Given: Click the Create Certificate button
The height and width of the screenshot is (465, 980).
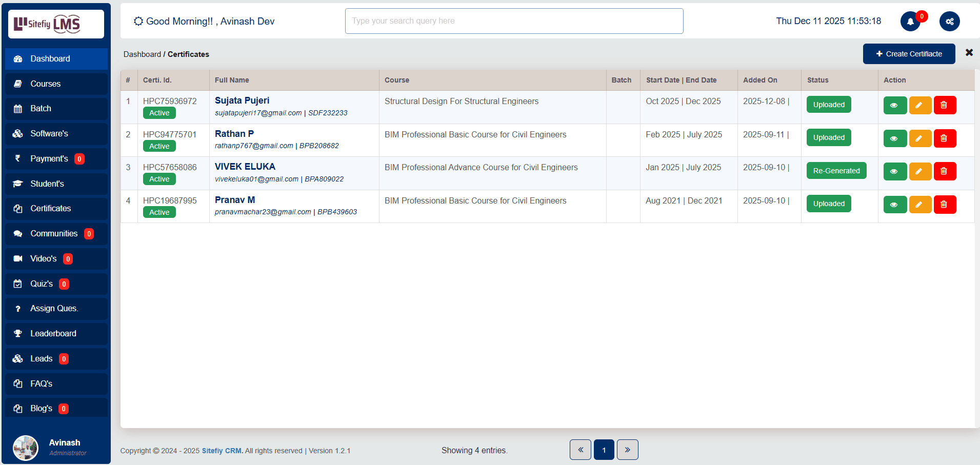Looking at the screenshot, I should tap(908, 54).
